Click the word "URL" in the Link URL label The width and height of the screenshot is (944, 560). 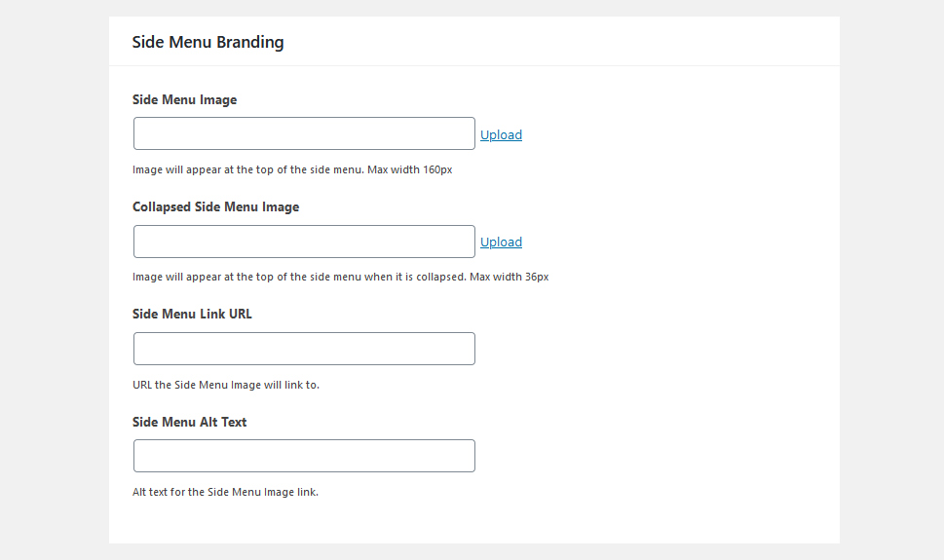point(241,314)
